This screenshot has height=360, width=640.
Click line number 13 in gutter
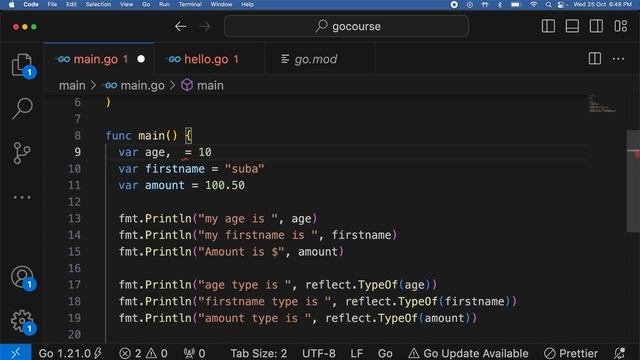(x=74, y=218)
